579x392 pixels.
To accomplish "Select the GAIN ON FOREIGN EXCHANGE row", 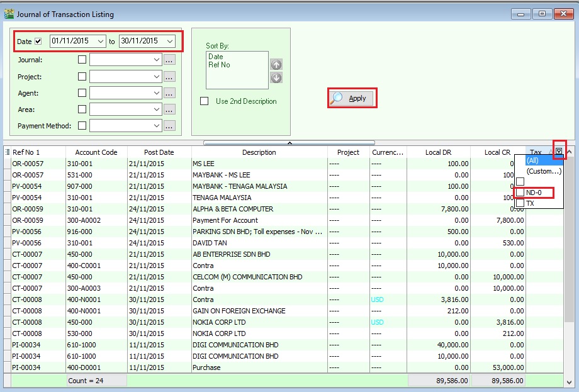I will (x=252, y=311).
